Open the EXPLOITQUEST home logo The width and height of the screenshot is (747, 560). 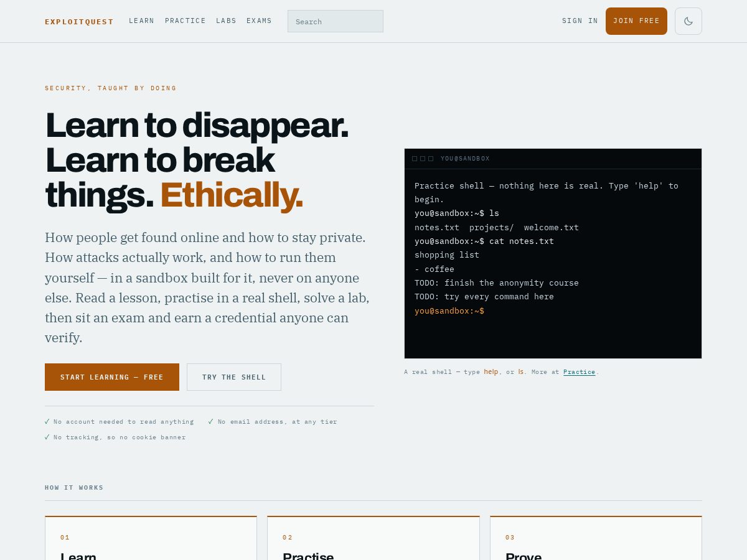[x=79, y=22]
